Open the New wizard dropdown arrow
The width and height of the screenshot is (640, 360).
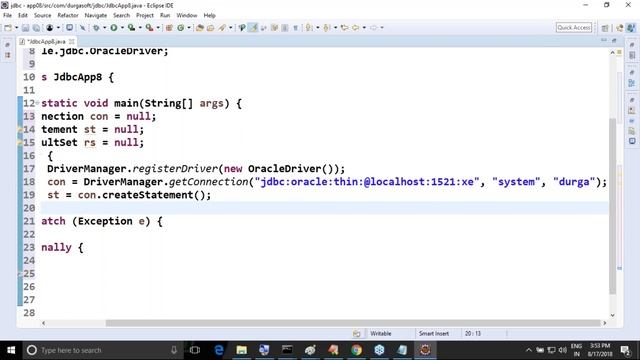17,28
